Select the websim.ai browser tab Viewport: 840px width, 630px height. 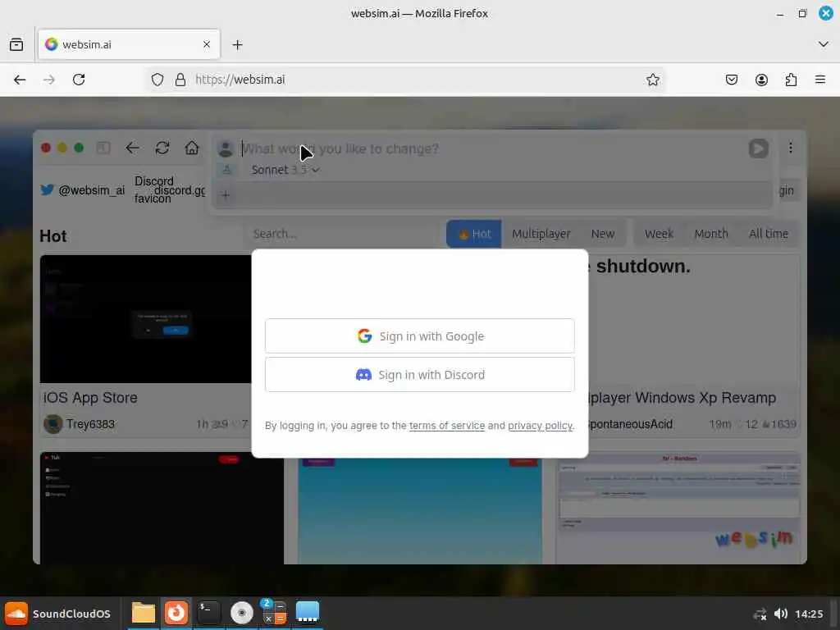pyautogui.click(x=129, y=44)
